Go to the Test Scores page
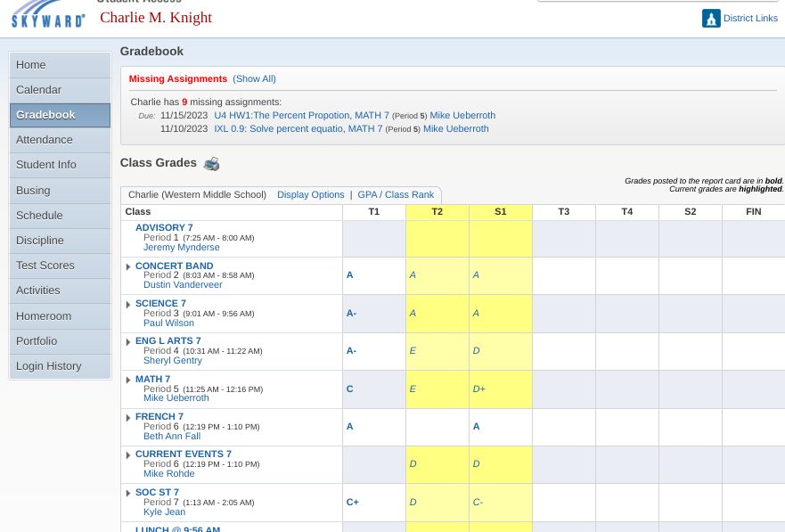This screenshot has height=532, width=785. (45, 266)
